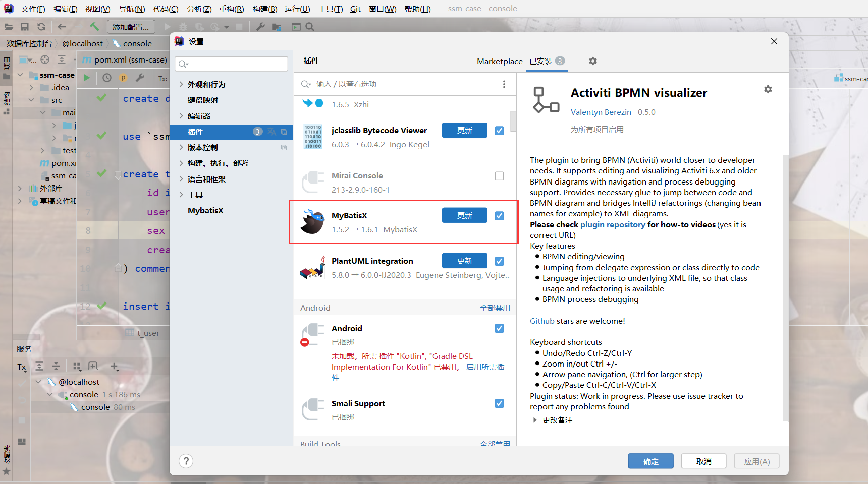Expand the 工具 settings category

click(x=181, y=195)
